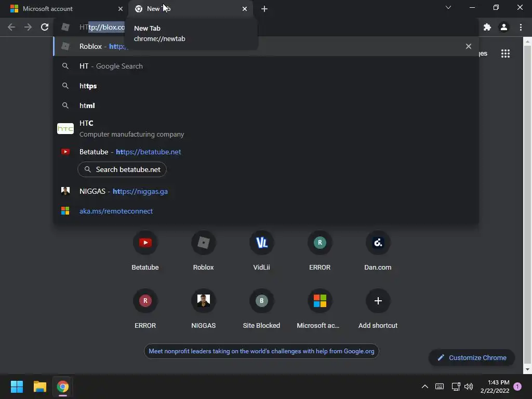Image resolution: width=532 pixels, height=399 pixels.
Task: Choose the https search suggestion
Action: (x=266, y=86)
